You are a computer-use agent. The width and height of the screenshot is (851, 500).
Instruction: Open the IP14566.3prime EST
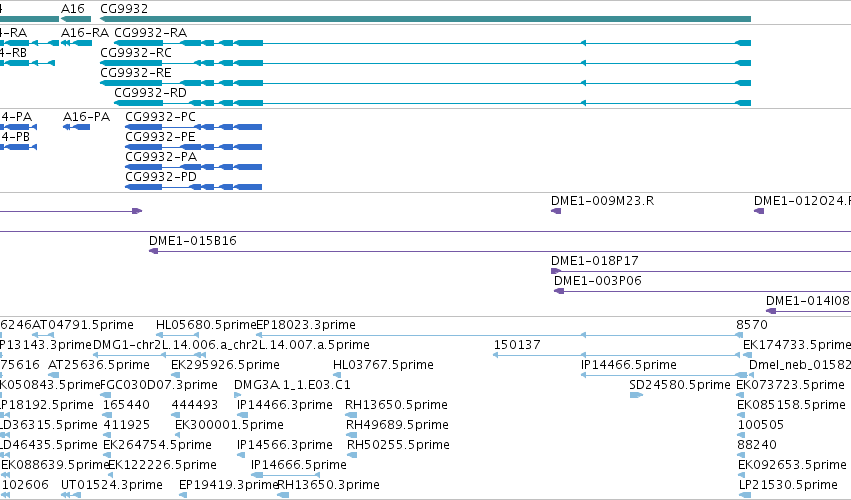coord(243,455)
